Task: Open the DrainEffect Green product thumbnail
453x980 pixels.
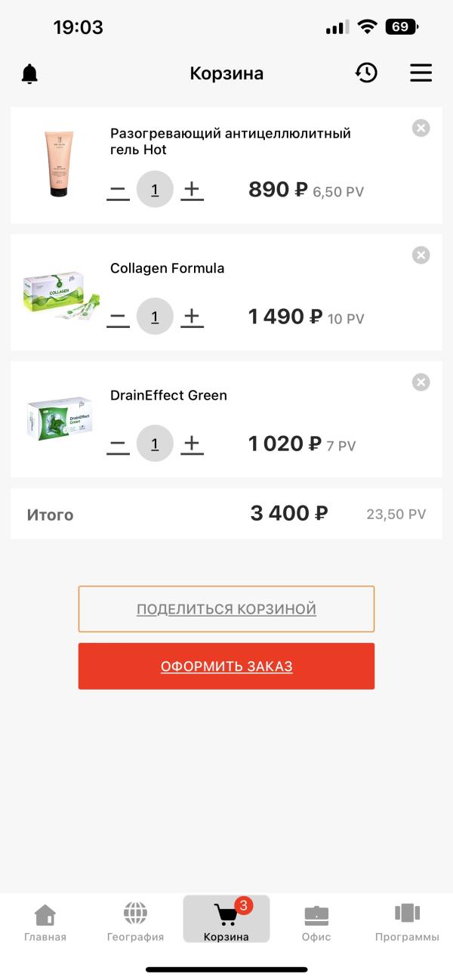Action: [59, 418]
